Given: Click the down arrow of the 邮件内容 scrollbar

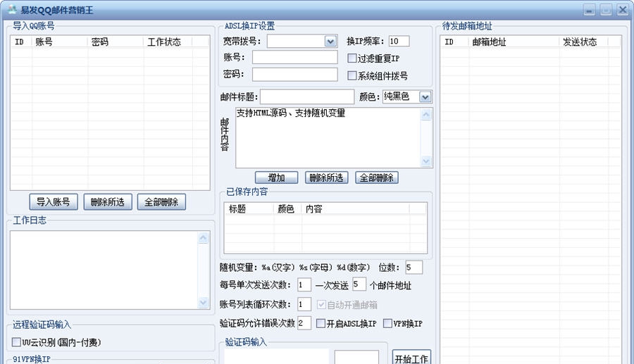Looking at the screenshot, I should click(426, 161).
